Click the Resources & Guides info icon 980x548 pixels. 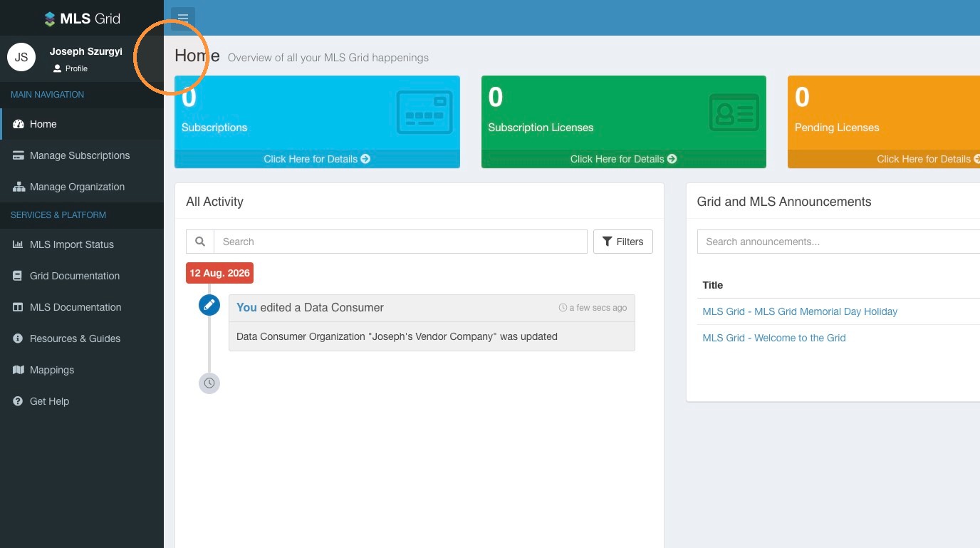[x=19, y=338]
